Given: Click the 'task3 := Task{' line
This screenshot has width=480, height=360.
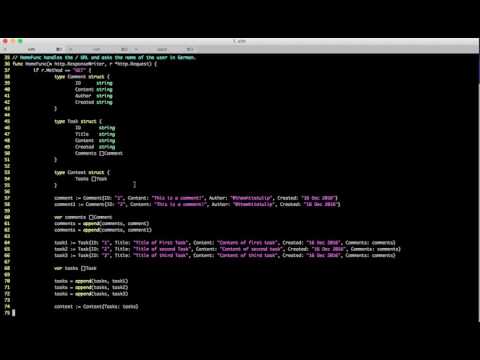Looking at the screenshot, I should (225, 255).
